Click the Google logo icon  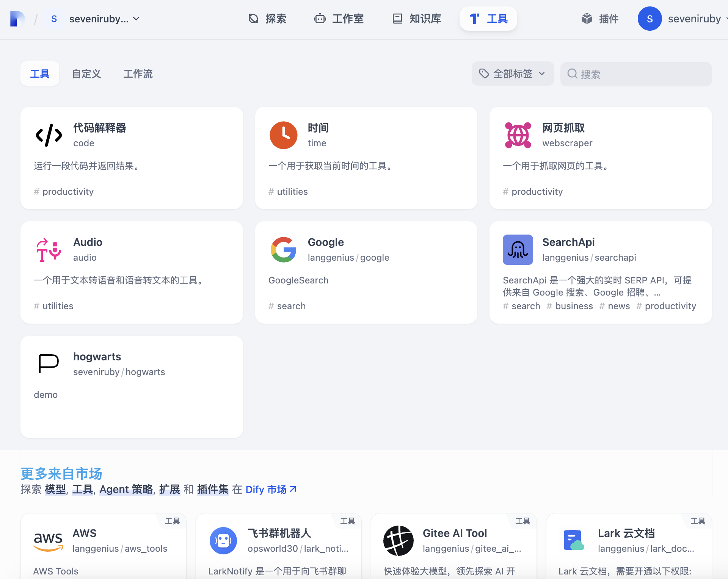(283, 250)
